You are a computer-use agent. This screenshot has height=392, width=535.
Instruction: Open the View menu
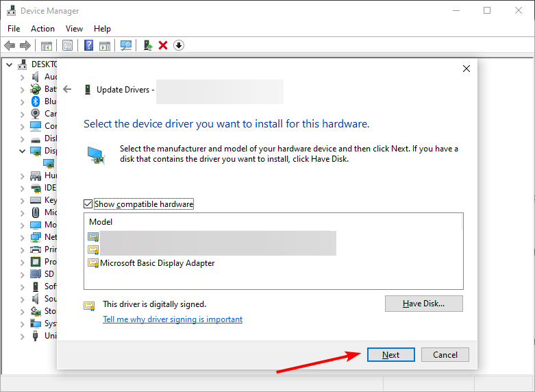tap(74, 29)
